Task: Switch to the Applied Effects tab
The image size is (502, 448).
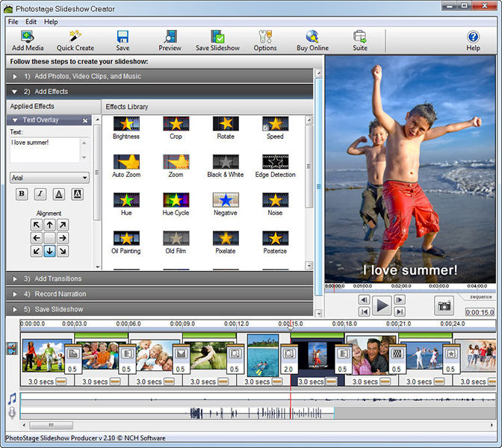Action: pyautogui.click(x=32, y=107)
